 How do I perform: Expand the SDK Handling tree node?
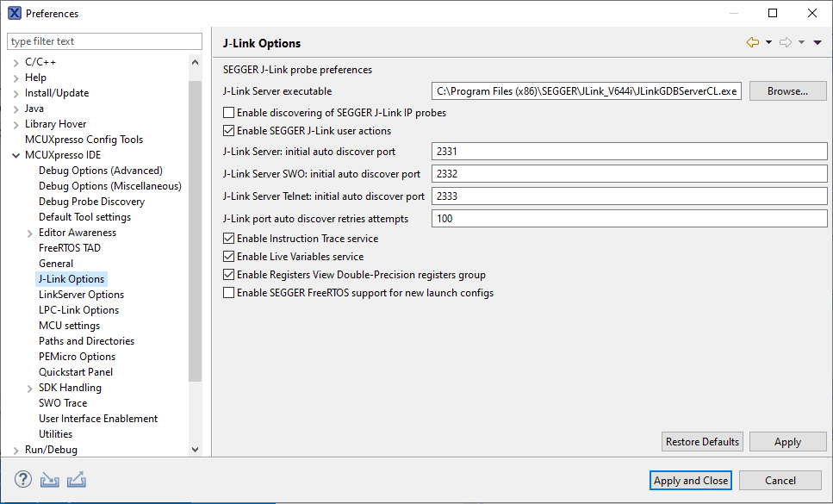[x=30, y=388]
